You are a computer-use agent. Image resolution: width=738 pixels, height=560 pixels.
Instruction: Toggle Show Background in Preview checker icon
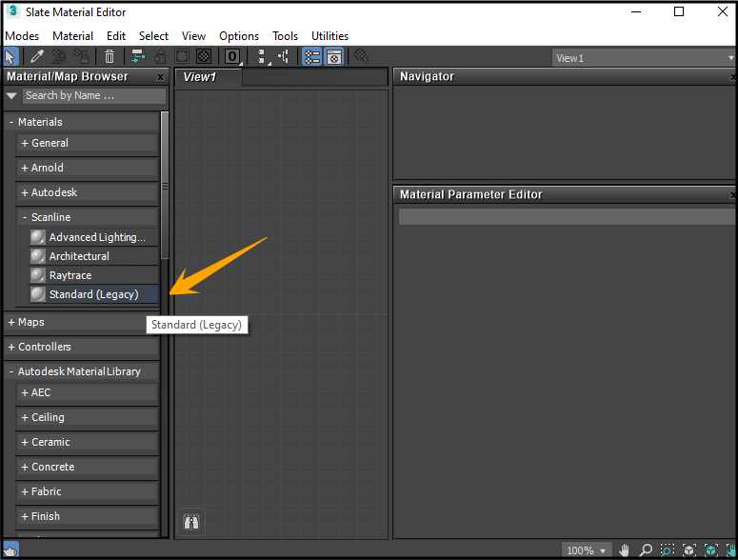coord(204,57)
